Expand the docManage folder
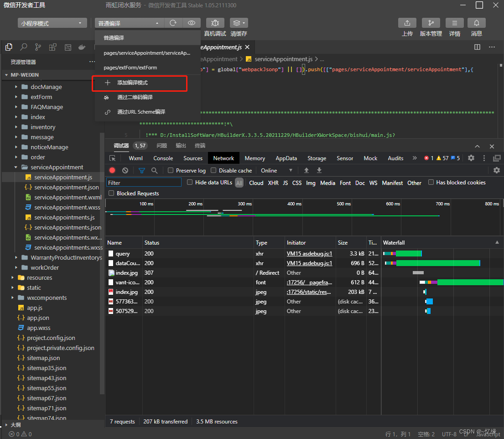Viewport: 504px width, 439px height. pyautogui.click(x=16, y=87)
